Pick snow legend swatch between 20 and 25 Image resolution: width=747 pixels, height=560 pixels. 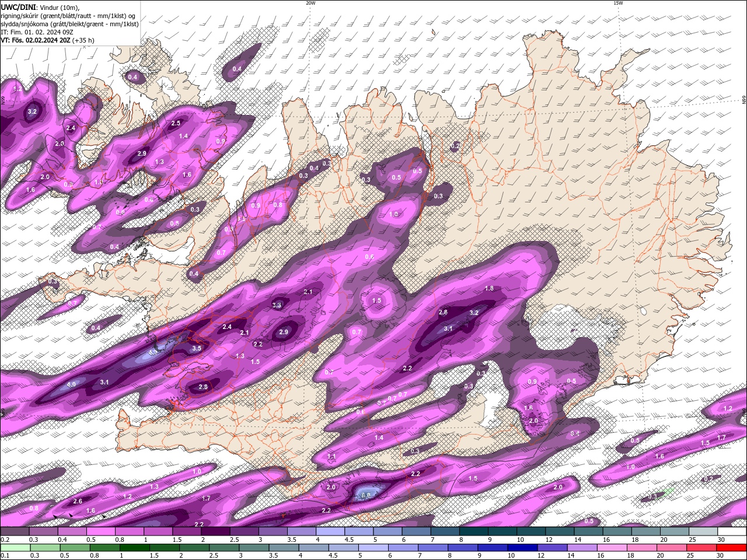[675, 531]
